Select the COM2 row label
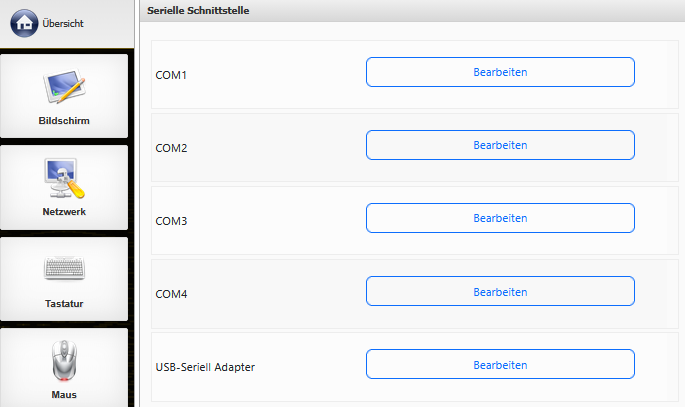The width and height of the screenshot is (685, 407). click(172, 148)
